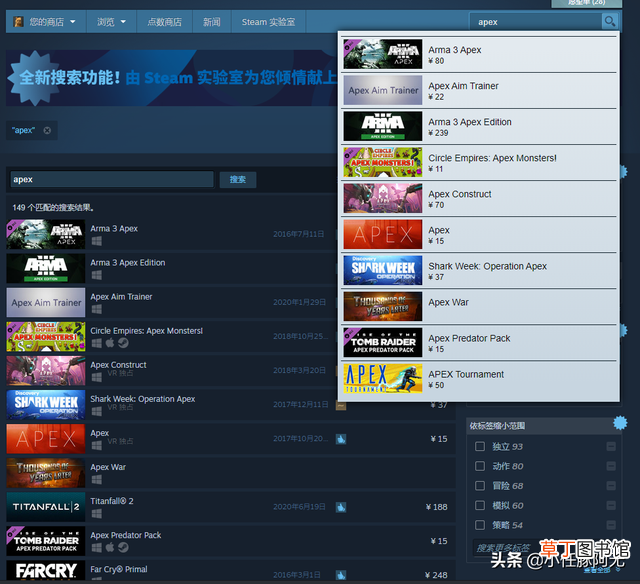The height and width of the screenshot is (584, 640).
Task: Select Arma 3 Apex Edition suggestion in the dropdown
Action: 479,127
